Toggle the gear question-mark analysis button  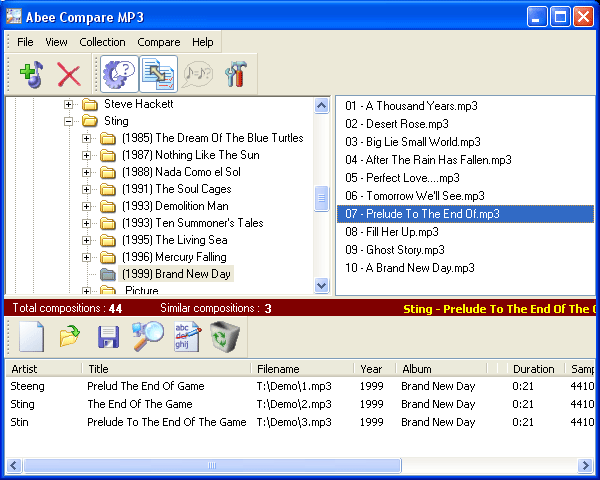(119, 74)
